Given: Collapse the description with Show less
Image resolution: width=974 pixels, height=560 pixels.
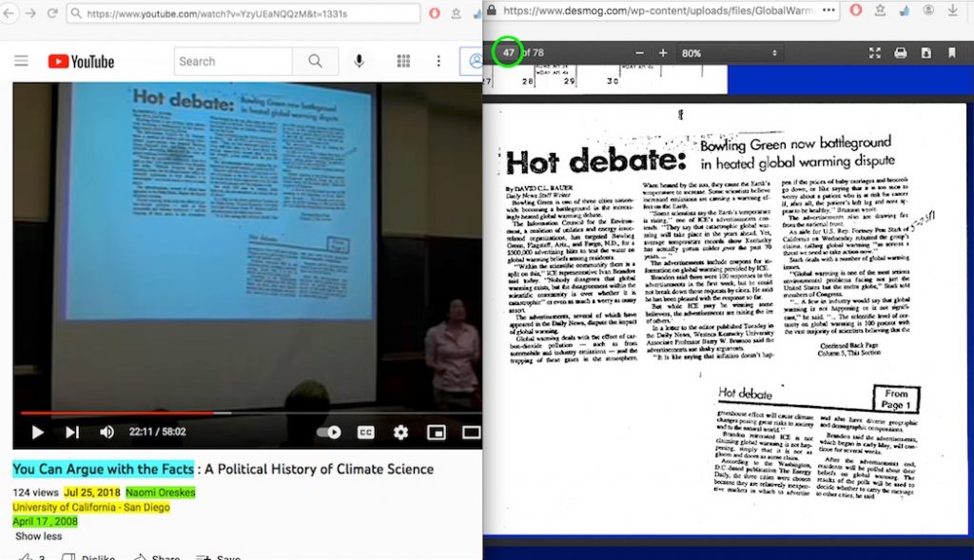Looking at the screenshot, I should 38,536.
